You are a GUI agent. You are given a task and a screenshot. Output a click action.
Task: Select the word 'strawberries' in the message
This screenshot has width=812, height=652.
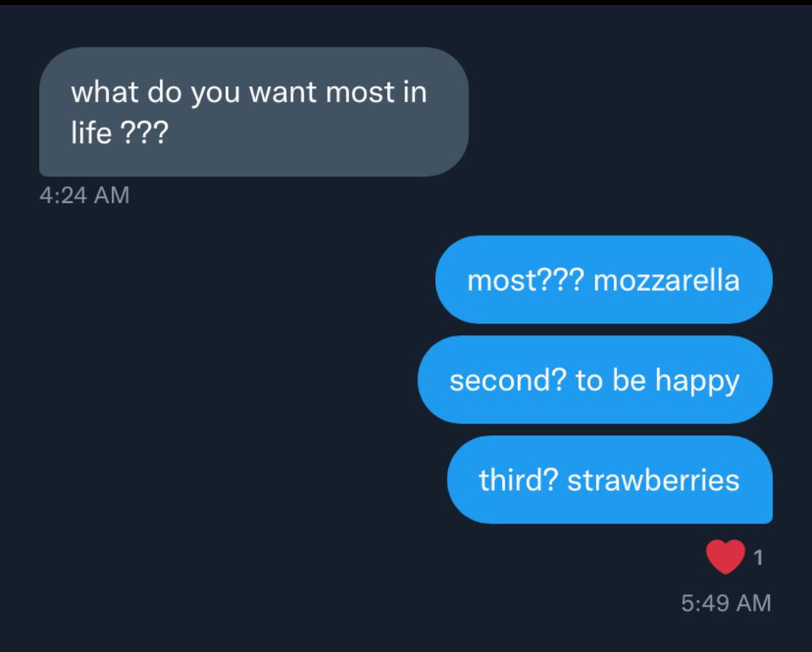click(x=654, y=480)
